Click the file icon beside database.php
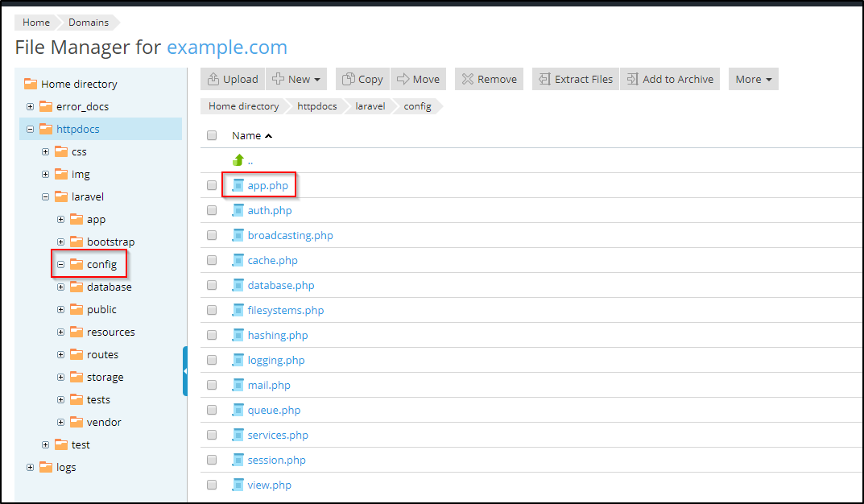This screenshot has height=504, width=864. click(238, 285)
